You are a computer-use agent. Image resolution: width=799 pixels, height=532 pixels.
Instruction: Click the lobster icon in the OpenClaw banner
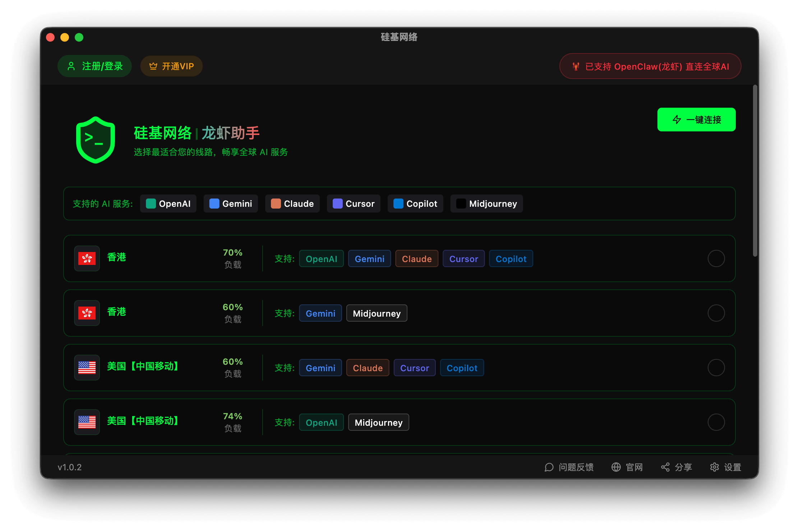pos(576,66)
